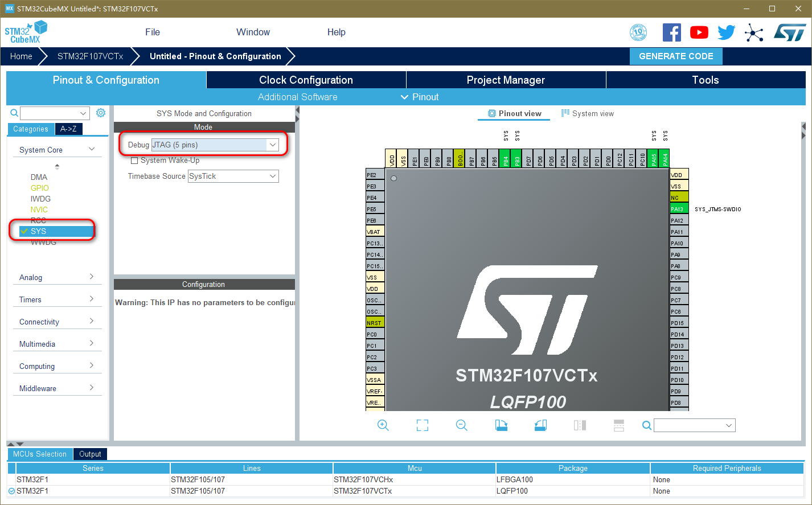Click the search magnifier in the categories panel

coord(14,113)
